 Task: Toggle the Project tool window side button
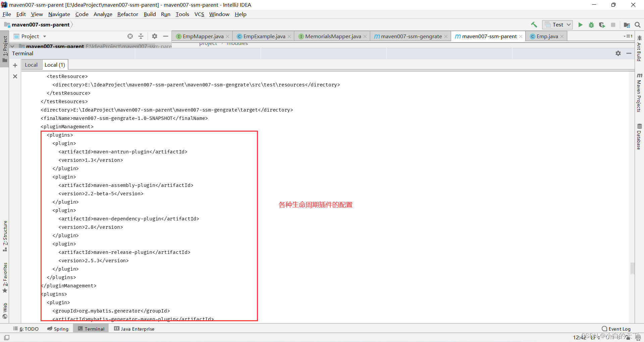pyautogui.click(x=5, y=49)
